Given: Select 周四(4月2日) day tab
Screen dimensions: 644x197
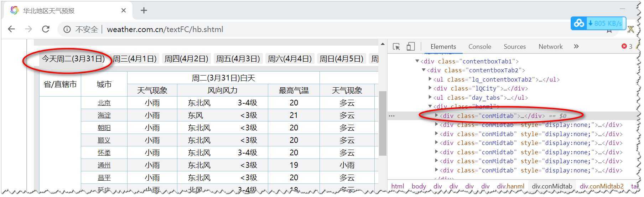Looking at the screenshot, I should (x=186, y=59).
